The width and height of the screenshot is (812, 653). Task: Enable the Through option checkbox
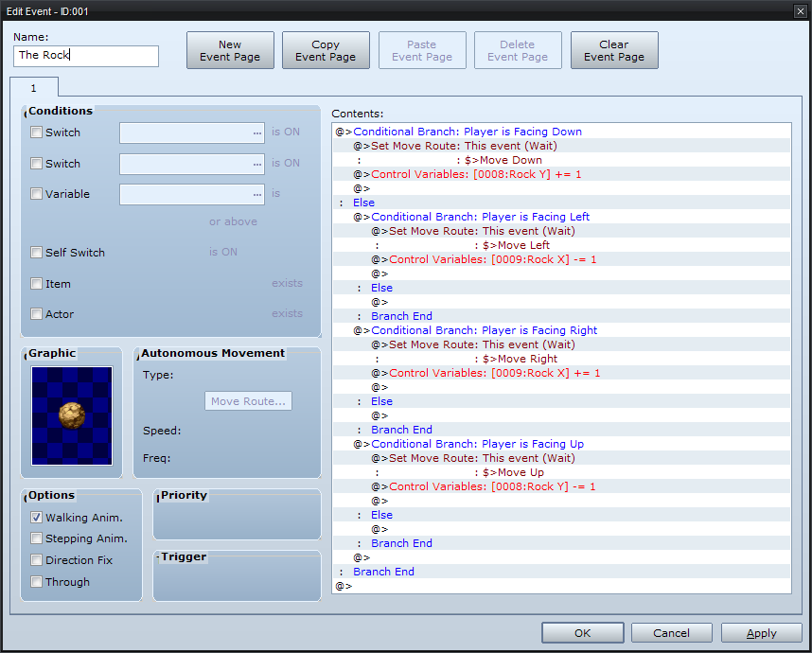tap(37, 582)
